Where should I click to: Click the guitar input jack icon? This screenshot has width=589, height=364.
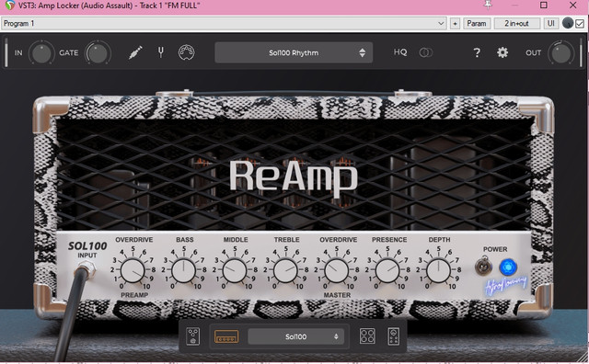[135, 52]
